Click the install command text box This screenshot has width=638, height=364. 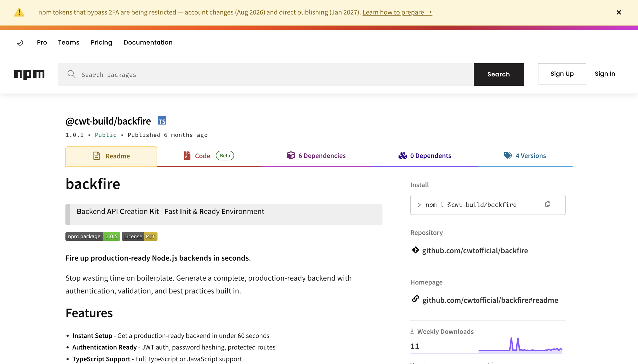487,205
